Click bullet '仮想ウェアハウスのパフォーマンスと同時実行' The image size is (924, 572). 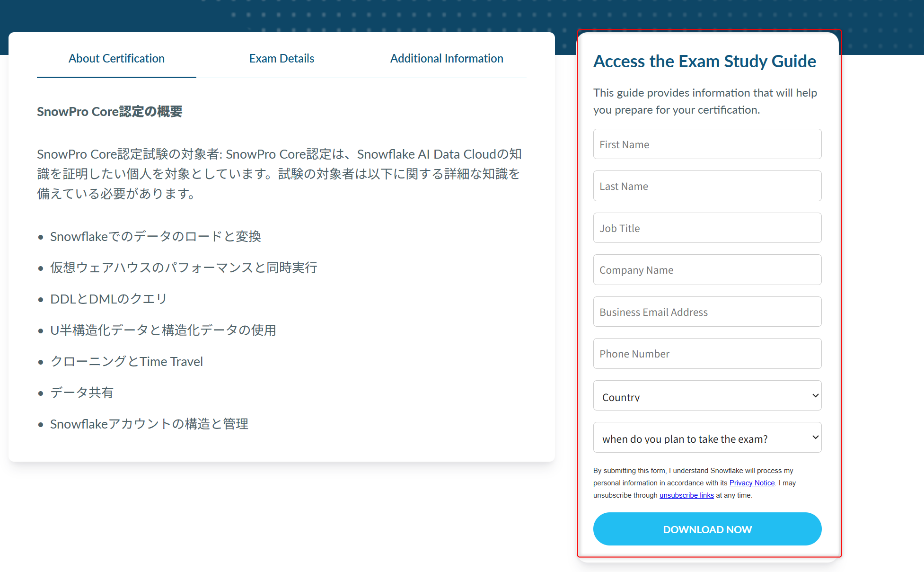pos(184,268)
